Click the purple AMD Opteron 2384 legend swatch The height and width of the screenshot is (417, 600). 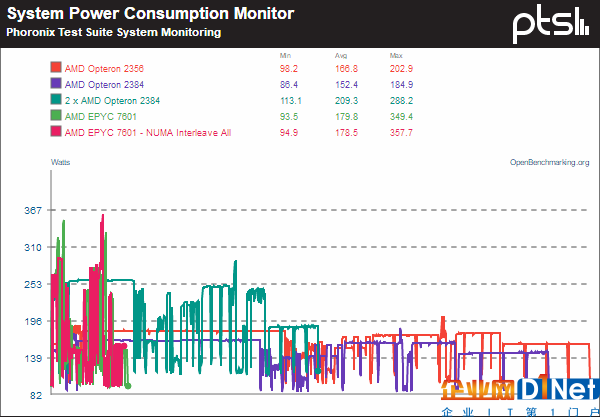click(x=56, y=83)
